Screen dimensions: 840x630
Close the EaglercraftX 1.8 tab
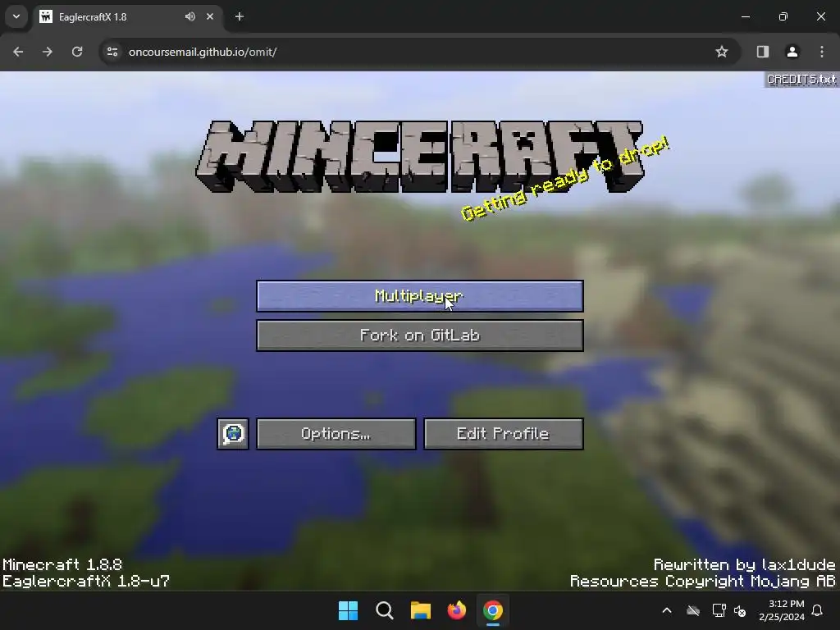tap(210, 16)
